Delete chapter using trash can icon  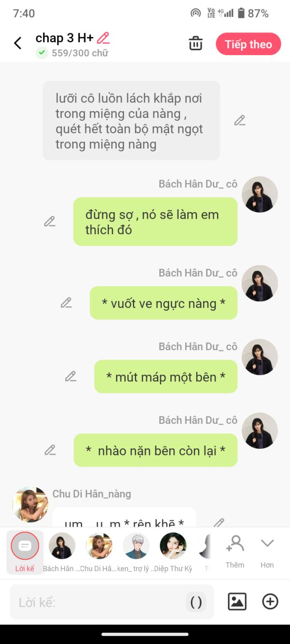pyautogui.click(x=196, y=43)
